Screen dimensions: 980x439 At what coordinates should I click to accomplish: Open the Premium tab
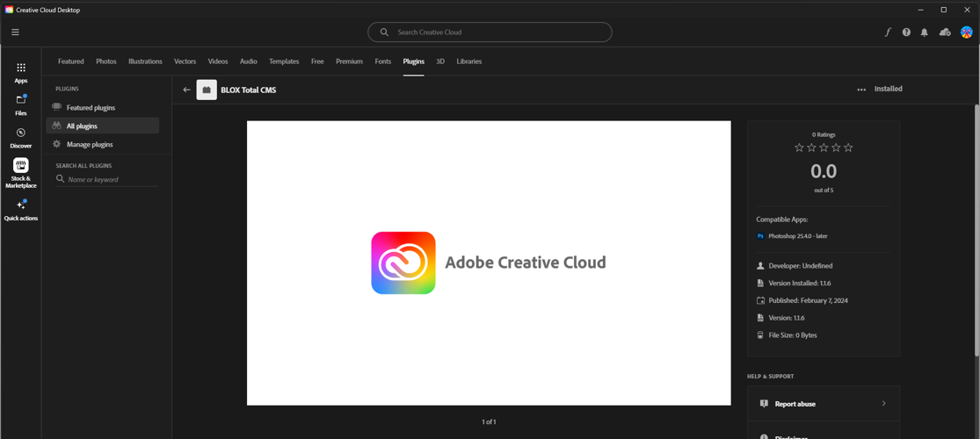(350, 61)
